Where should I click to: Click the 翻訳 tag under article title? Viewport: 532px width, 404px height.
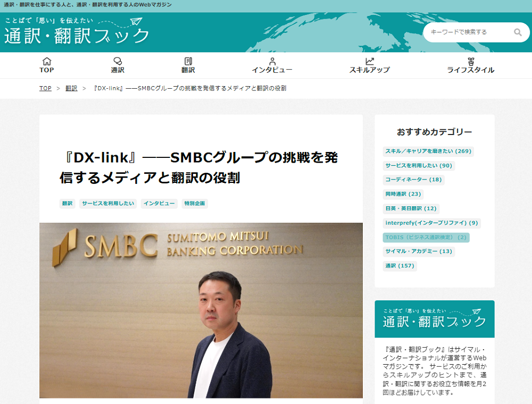[67, 204]
